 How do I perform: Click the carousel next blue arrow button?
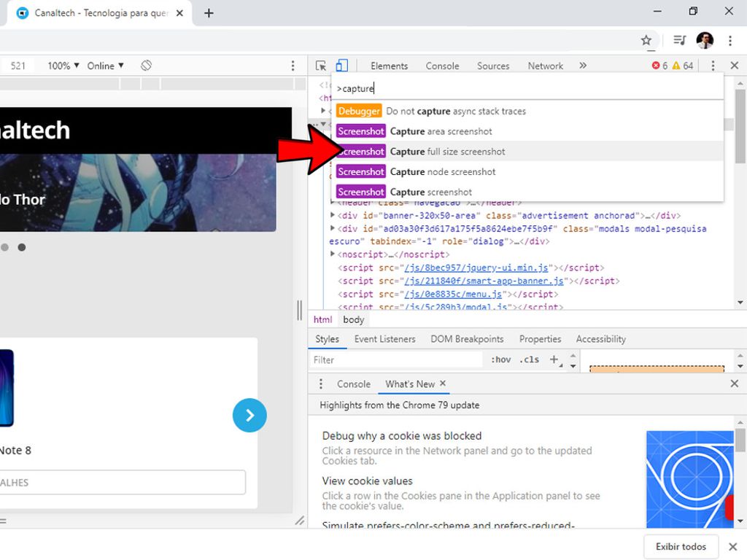coord(249,415)
